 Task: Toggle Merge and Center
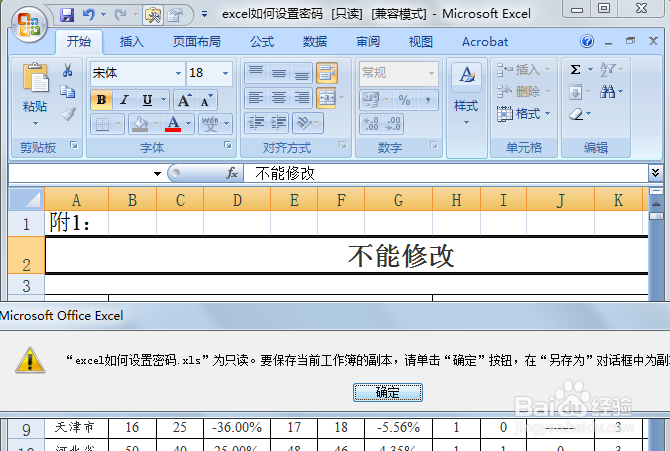click(x=326, y=98)
